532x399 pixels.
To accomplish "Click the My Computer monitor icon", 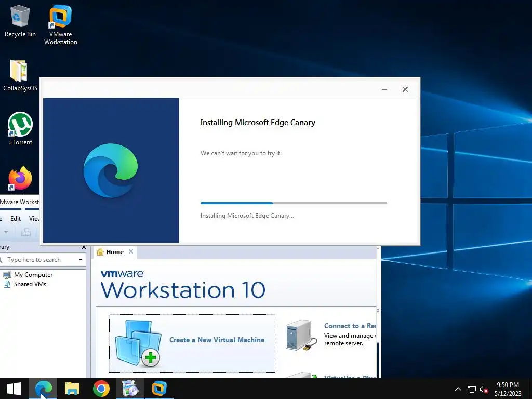I will (7, 275).
